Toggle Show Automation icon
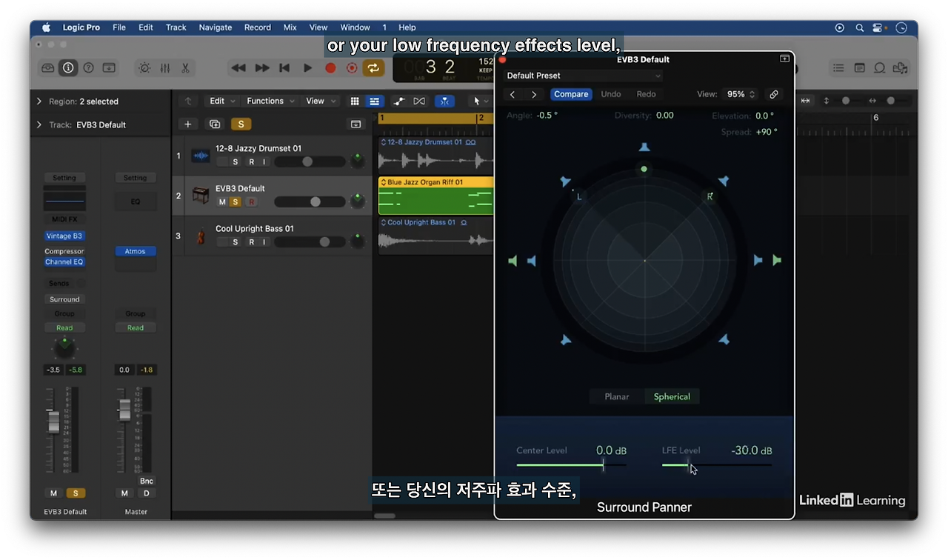This screenshot has height=560, width=948. (399, 101)
